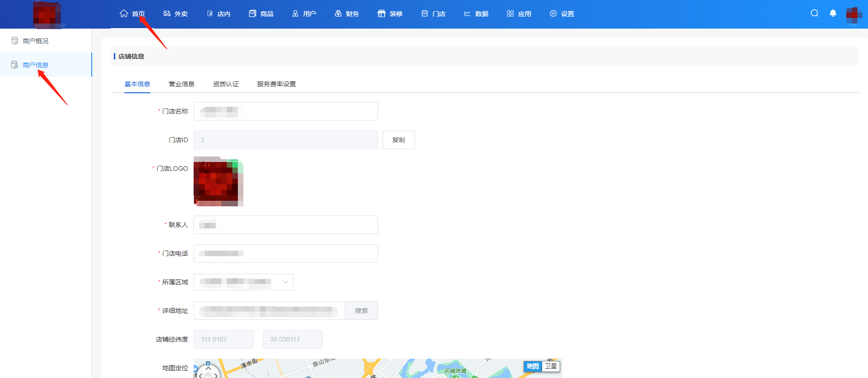The height and width of the screenshot is (378, 868).
Task: Open the 首页 home menu
Action: tap(132, 14)
